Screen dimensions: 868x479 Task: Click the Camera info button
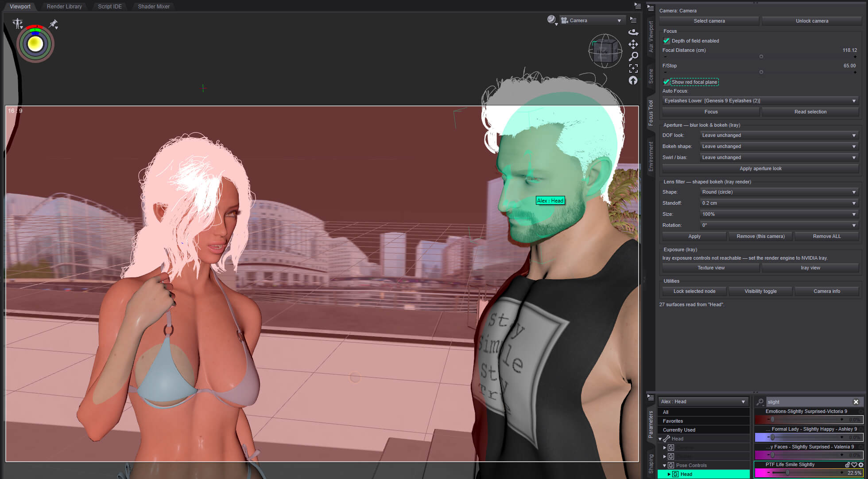[x=827, y=292]
